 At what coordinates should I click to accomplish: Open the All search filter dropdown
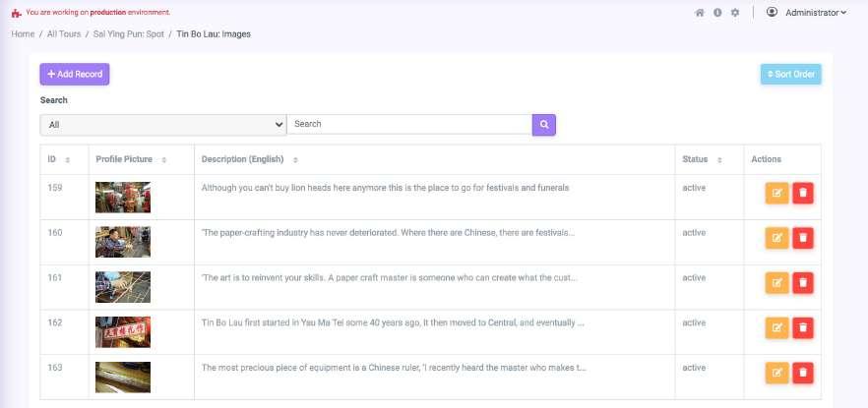click(x=163, y=125)
